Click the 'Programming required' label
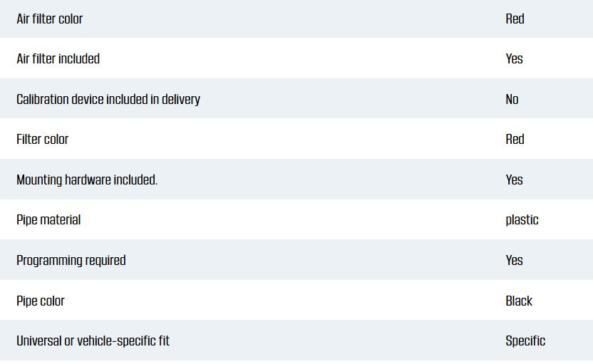Viewport: 593px width, 364px height. tap(71, 260)
